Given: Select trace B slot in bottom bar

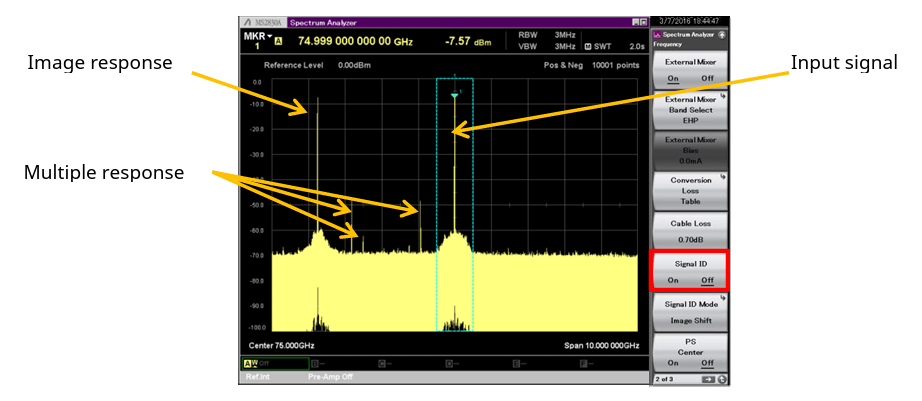Looking at the screenshot, I should coord(314,363).
